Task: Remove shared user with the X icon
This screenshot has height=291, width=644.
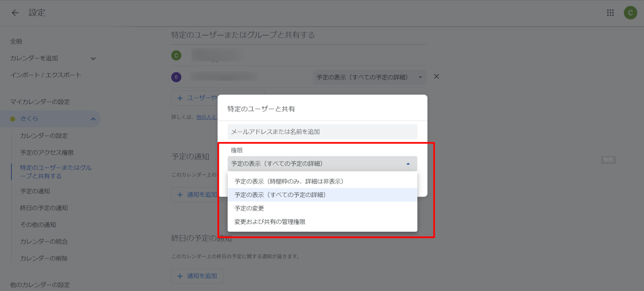Action: pos(436,76)
